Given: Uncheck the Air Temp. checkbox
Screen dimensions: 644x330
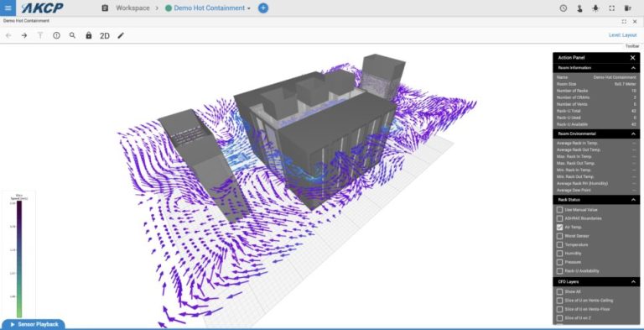Looking at the screenshot, I should point(559,227).
